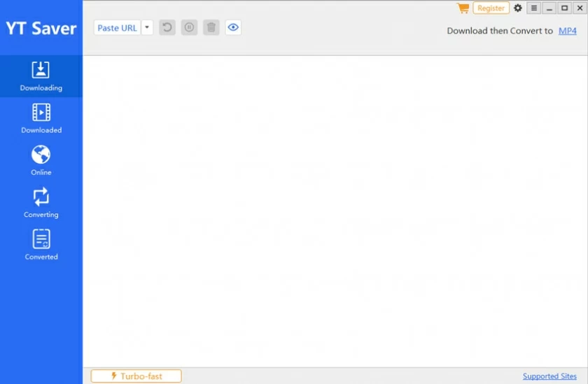This screenshot has height=384, width=588.
Task: Expand the Paste URL dropdown arrow
Action: (147, 28)
